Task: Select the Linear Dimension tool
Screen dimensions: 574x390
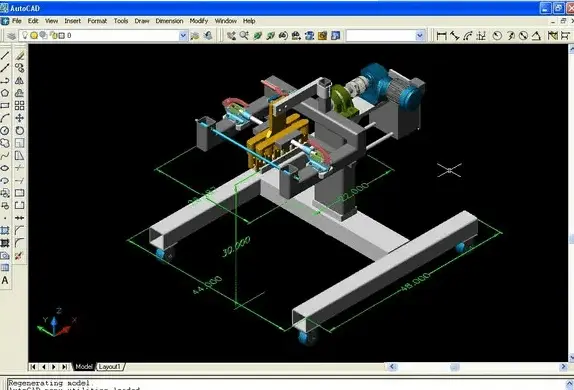Action: (441, 36)
